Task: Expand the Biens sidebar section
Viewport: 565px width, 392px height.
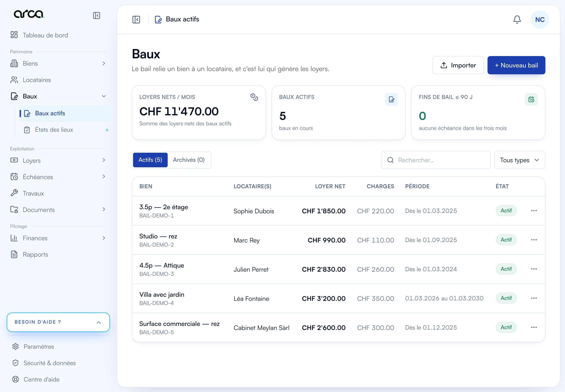Action: pos(58,63)
